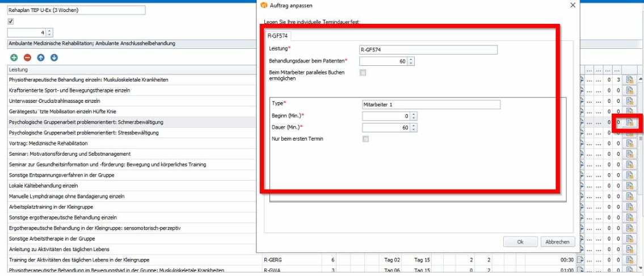This screenshot has height=276, width=644.
Task: Click the Type field showing Mitarbeiter 1
Action: (x=431, y=104)
